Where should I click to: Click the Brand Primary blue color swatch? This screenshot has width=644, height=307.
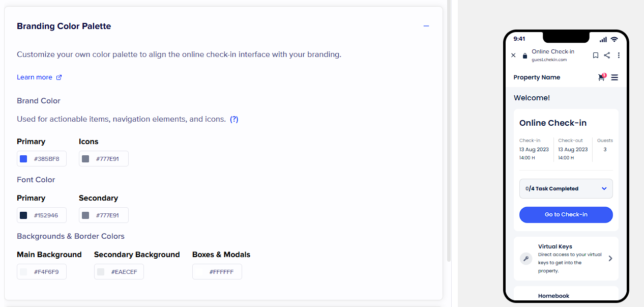pyautogui.click(x=23, y=159)
